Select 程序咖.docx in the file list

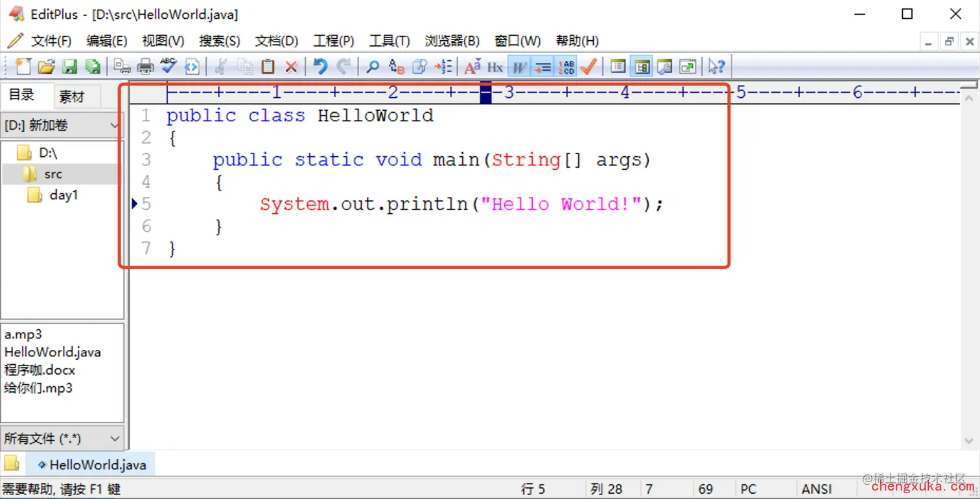(x=40, y=370)
